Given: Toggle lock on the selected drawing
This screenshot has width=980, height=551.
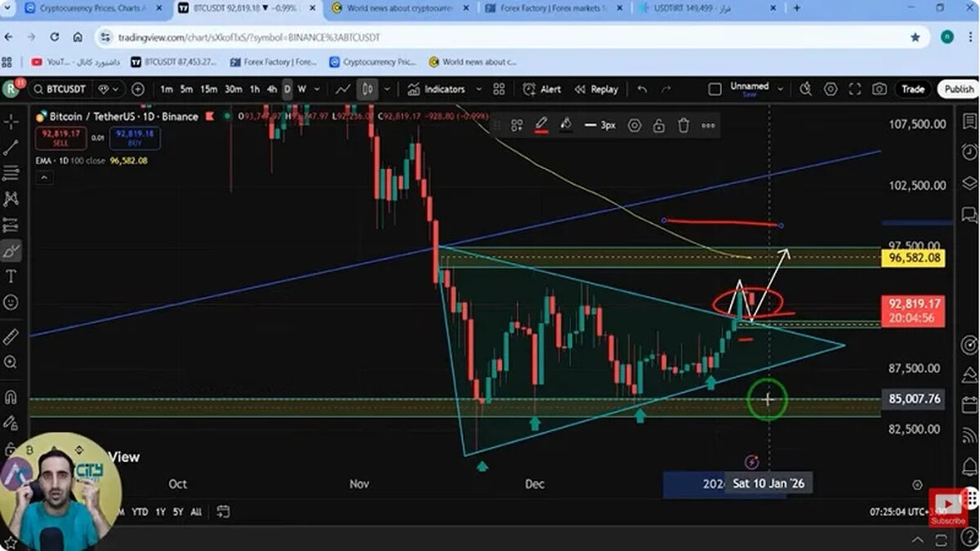Looking at the screenshot, I should click(658, 125).
